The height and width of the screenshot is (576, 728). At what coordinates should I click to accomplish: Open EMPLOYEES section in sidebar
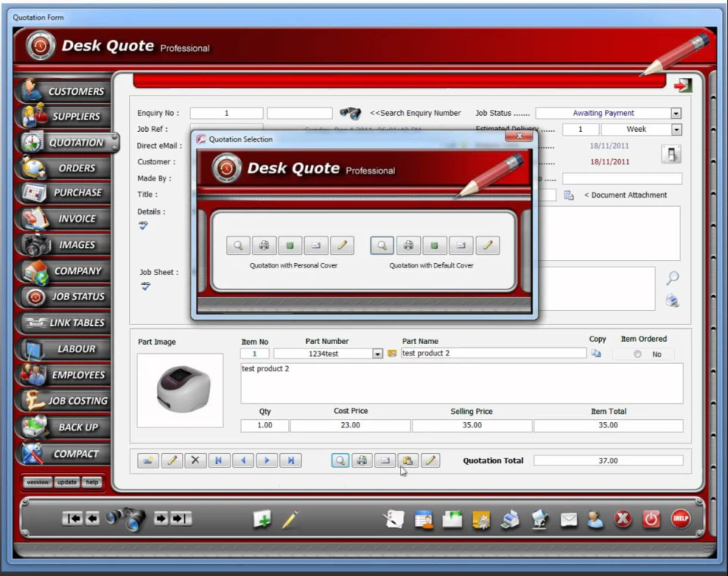click(x=64, y=374)
